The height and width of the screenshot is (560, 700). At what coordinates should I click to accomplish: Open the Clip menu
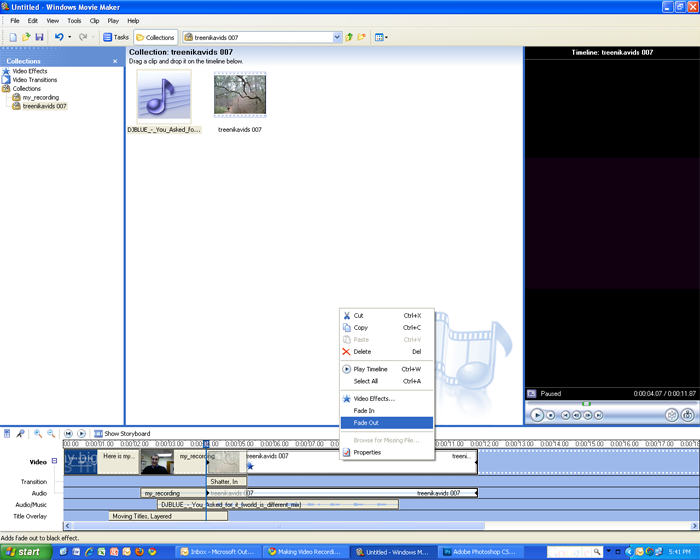click(x=94, y=21)
